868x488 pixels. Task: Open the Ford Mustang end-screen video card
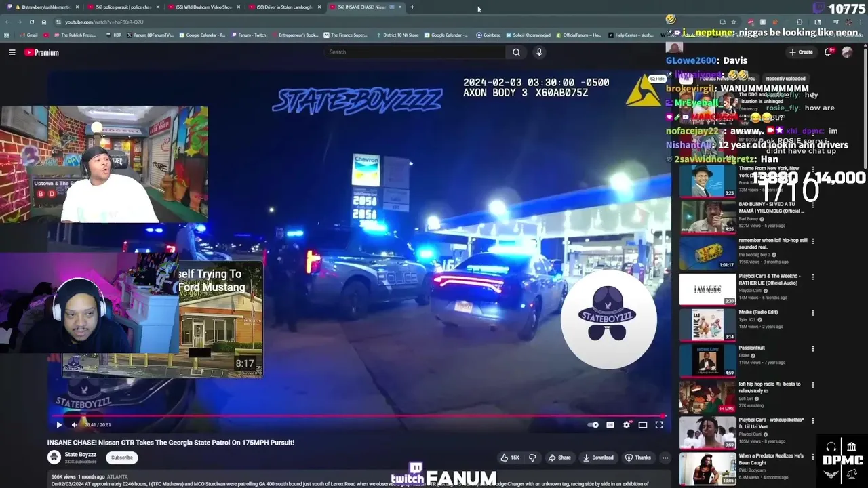[220, 319]
